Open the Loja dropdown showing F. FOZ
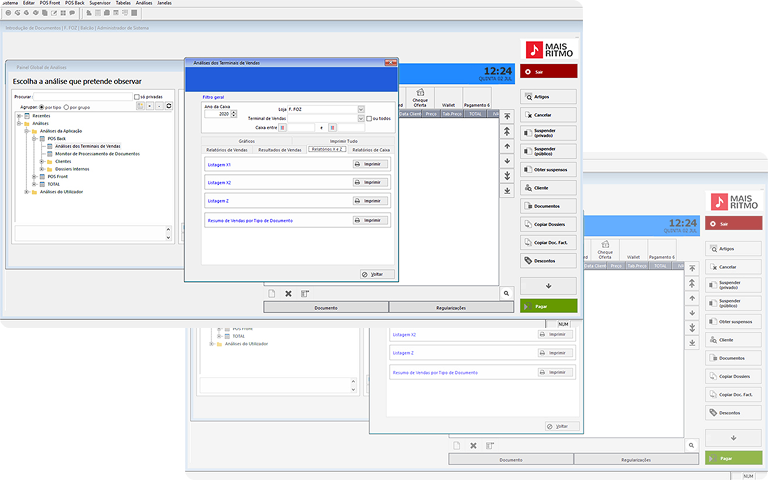 click(x=360, y=110)
